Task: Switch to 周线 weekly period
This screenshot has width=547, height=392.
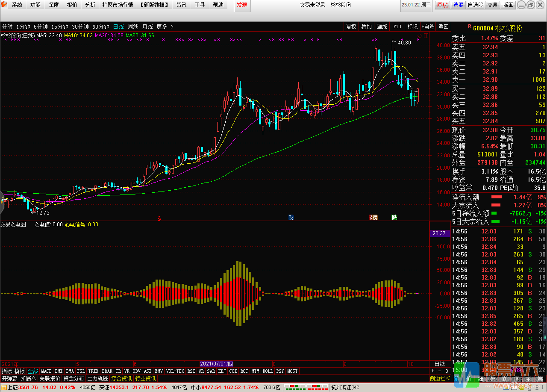Action: 133,27
